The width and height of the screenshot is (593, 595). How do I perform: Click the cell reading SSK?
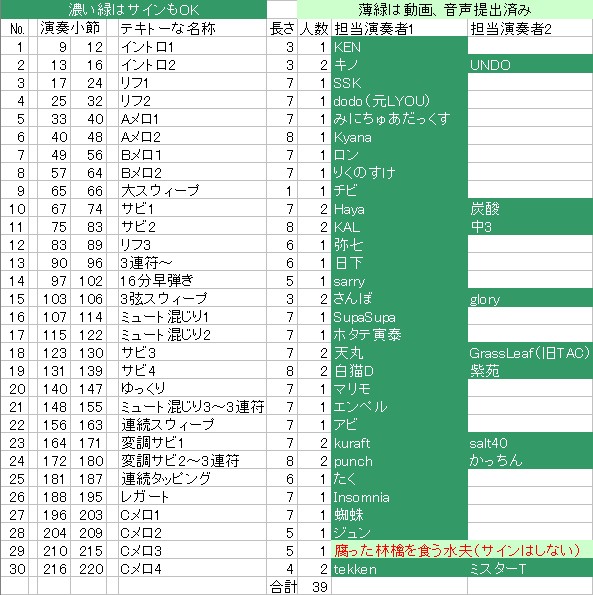[x=400, y=83]
